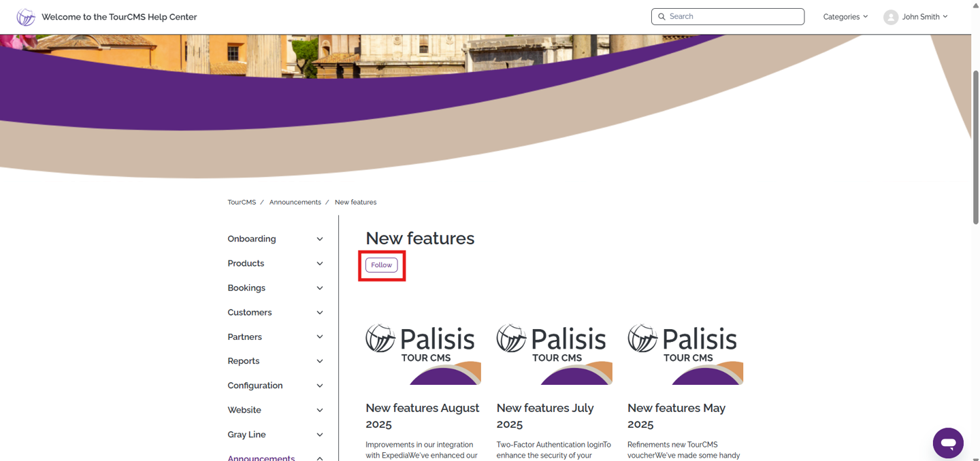Go to TourCMS breadcrumb link
Image resolution: width=980 pixels, height=461 pixels.
tap(242, 202)
